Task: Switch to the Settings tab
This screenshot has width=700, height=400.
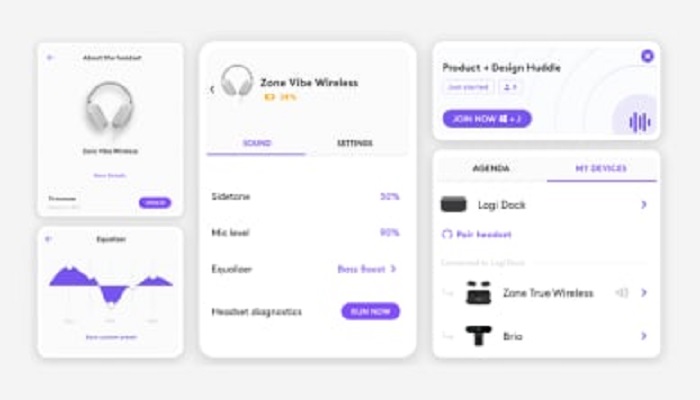Action: click(355, 143)
